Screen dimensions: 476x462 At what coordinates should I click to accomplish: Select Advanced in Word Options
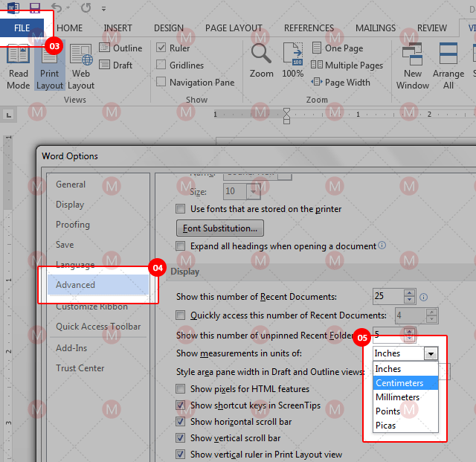[98, 285]
